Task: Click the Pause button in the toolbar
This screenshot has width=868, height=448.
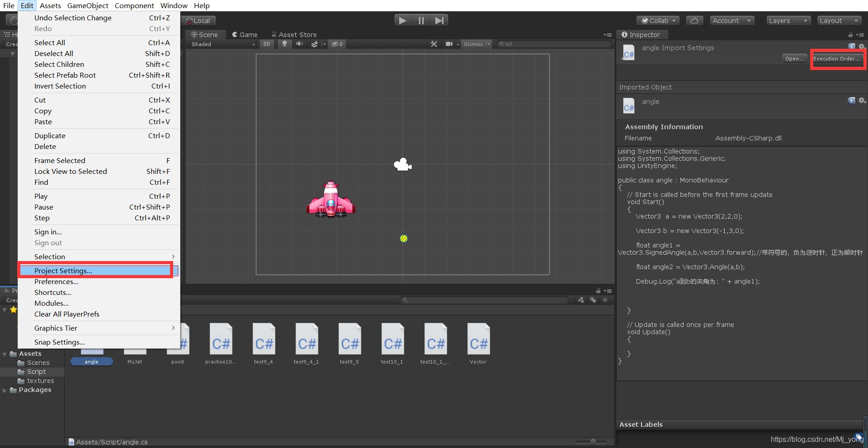Action: click(421, 20)
